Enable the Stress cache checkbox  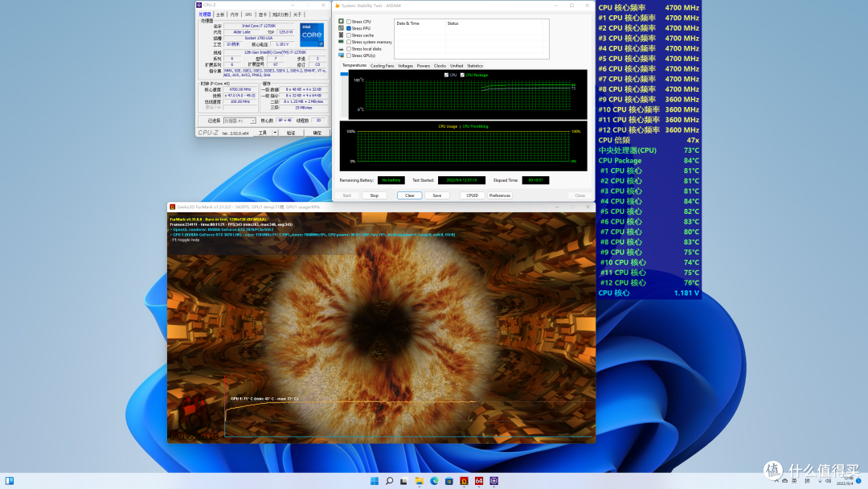(x=349, y=35)
